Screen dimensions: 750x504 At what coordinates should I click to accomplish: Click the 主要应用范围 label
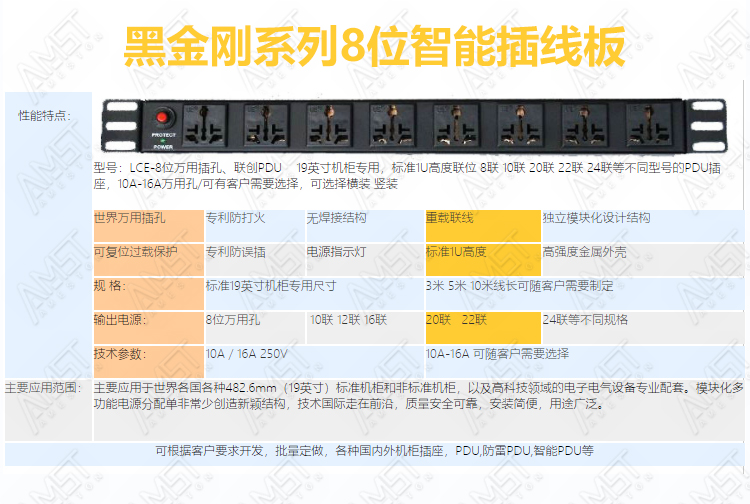43,387
